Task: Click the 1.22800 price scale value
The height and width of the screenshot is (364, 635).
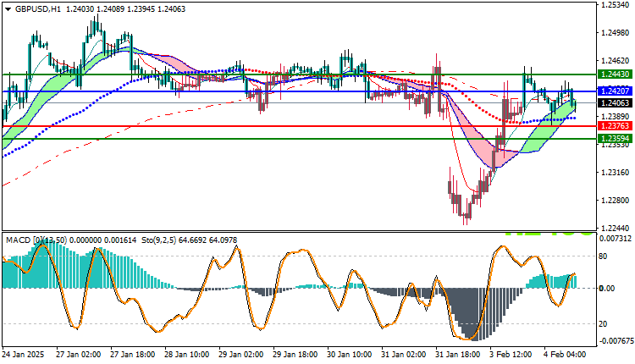Action: click(616, 201)
